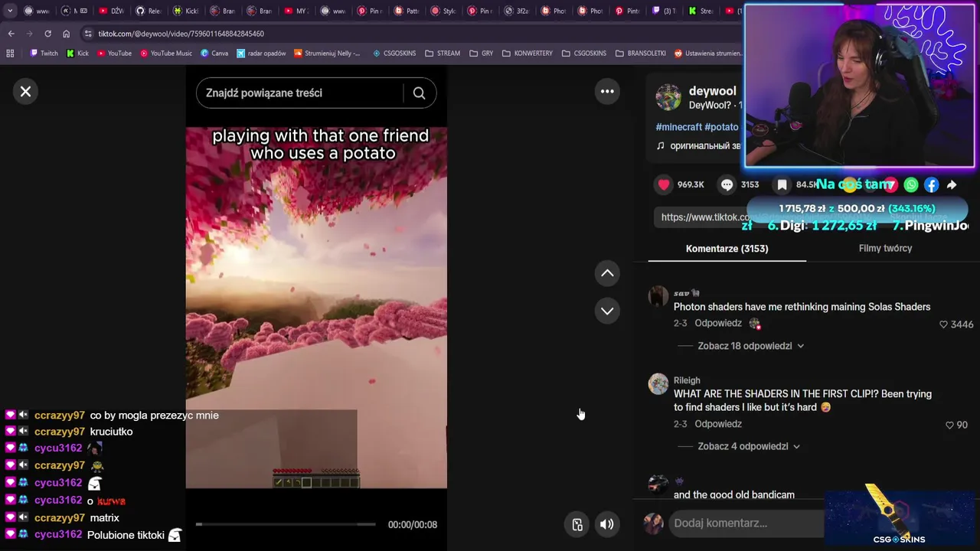Close the TikTok video viewer with X
The height and width of the screenshot is (551, 980).
click(25, 92)
